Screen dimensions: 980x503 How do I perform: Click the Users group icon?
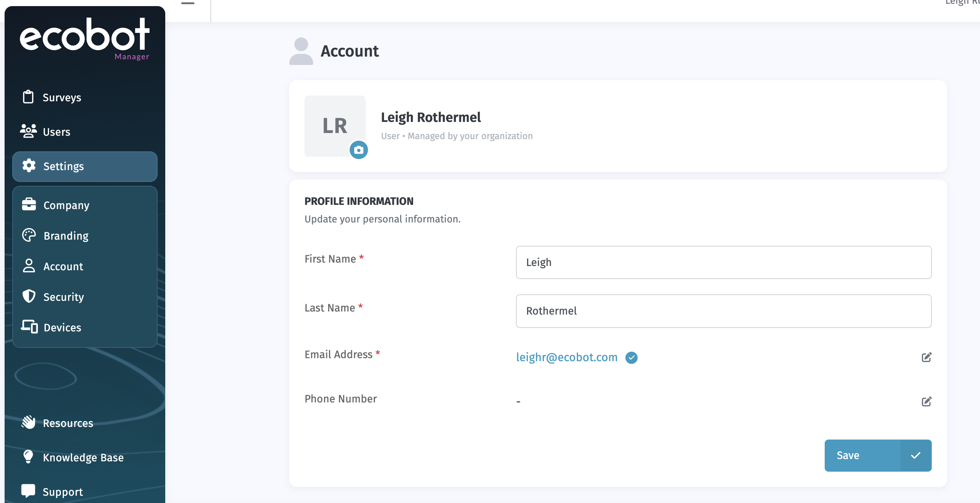pyautogui.click(x=28, y=131)
